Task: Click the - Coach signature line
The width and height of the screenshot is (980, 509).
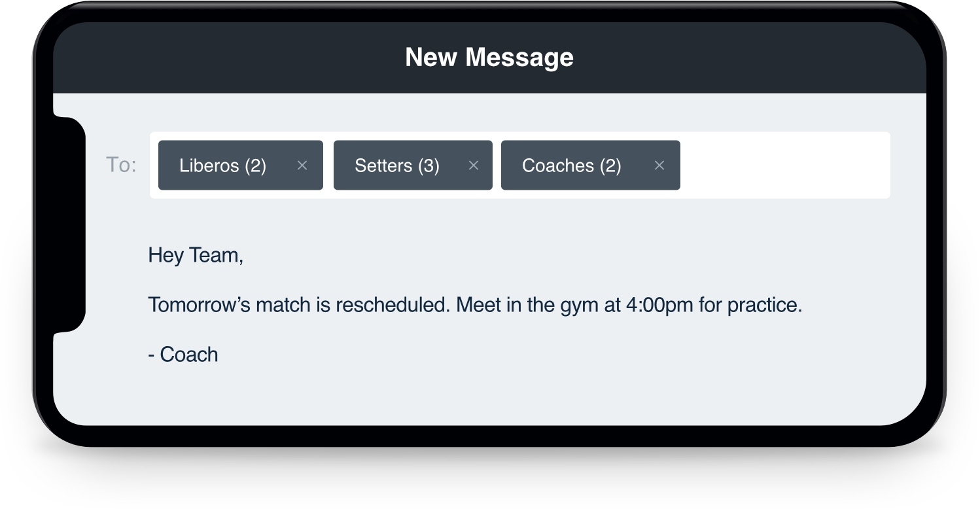Action: pyautogui.click(x=183, y=355)
